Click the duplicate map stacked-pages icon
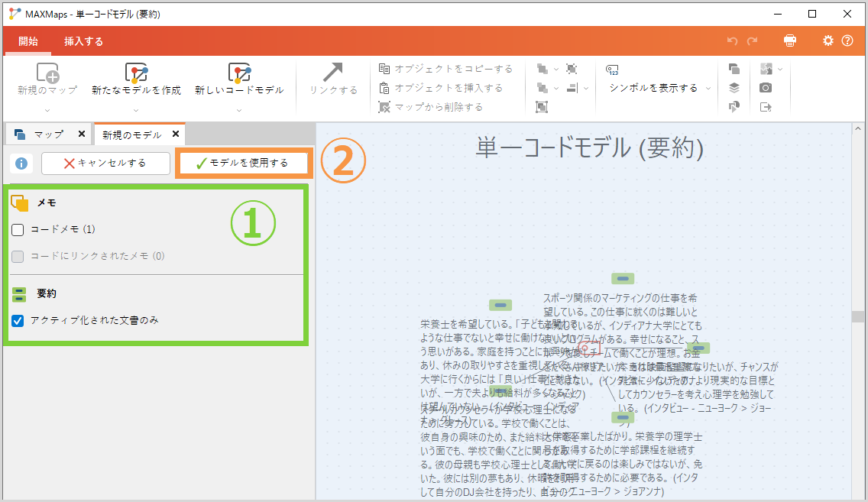868x502 pixels. pos(734,69)
